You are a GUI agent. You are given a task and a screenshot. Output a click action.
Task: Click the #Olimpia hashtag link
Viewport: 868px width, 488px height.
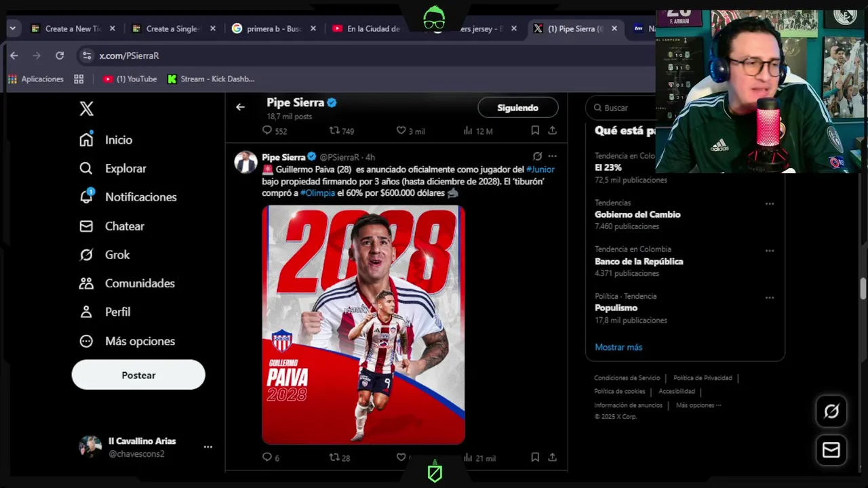317,193
